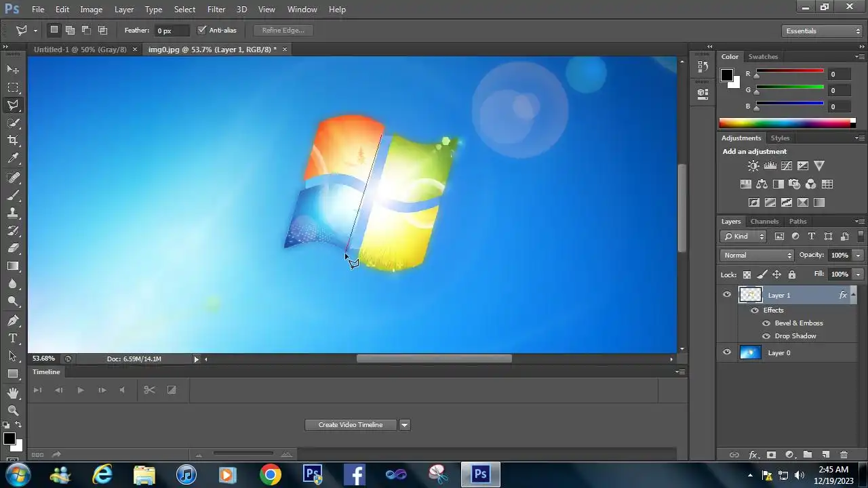The image size is (868, 488).
Task: Click the Curves adjustment icon
Action: pyautogui.click(x=787, y=165)
